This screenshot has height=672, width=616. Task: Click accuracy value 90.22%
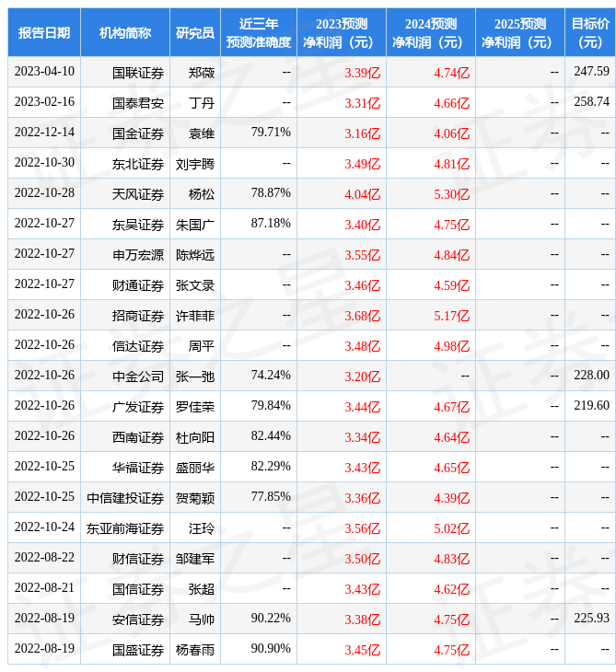click(271, 619)
